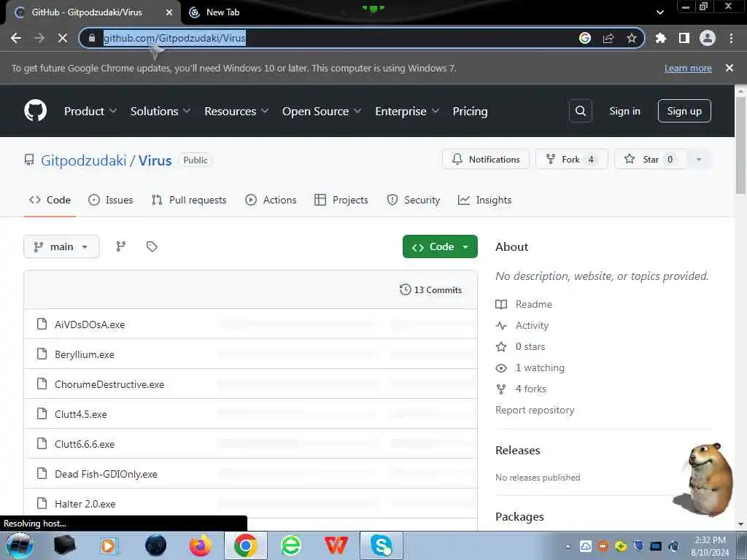747x560 pixels.
Task: View the 13 Commits history link
Action: coord(430,289)
